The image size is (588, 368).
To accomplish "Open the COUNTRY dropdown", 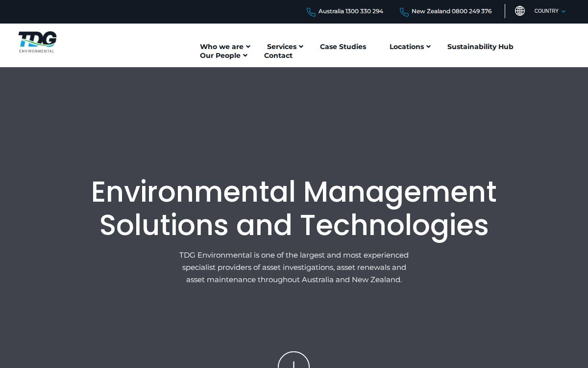I will click(550, 11).
